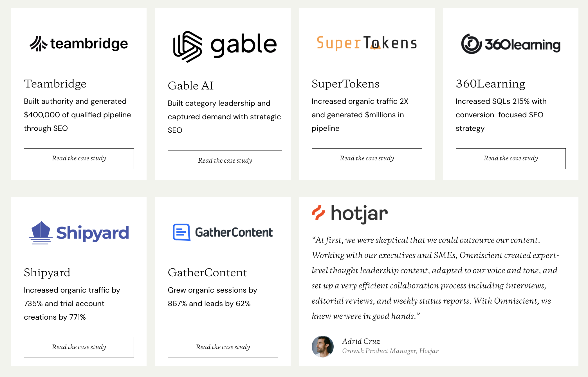Click the Teambridge logo
Image resolution: width=588 pixels, height=377 pixels.
tap(79, 44)
